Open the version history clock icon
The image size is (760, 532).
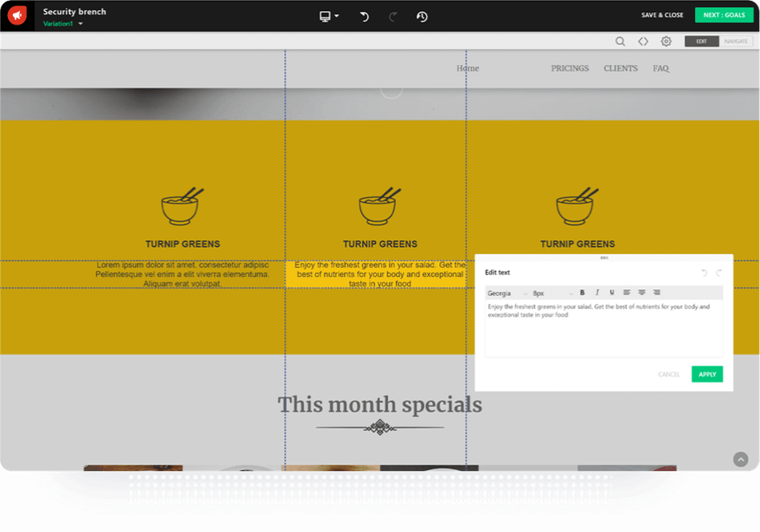422,17
